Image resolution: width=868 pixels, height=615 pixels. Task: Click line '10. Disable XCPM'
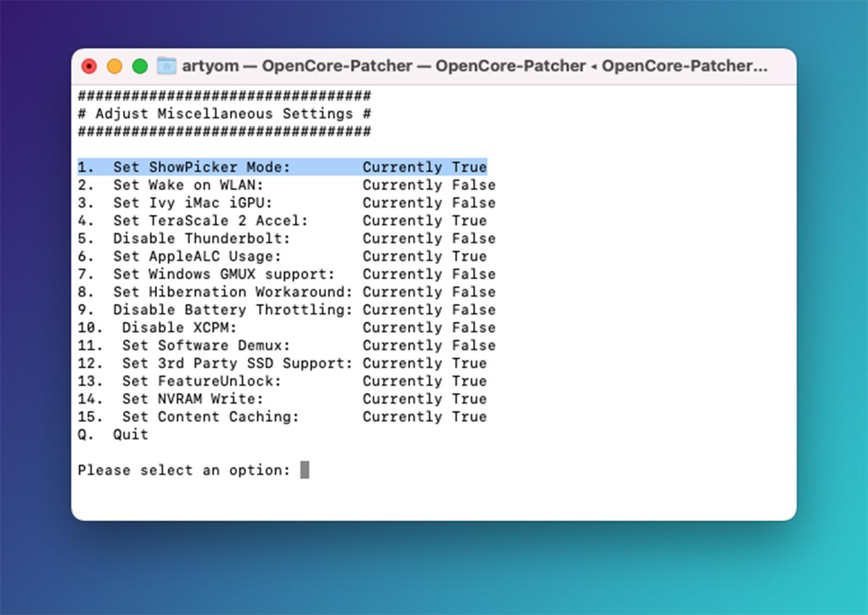pyautogui.click(x=286, y=327)
